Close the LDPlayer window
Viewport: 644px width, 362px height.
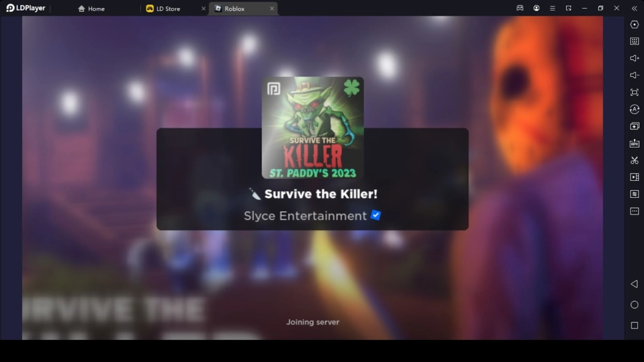(x=616, y=8)
